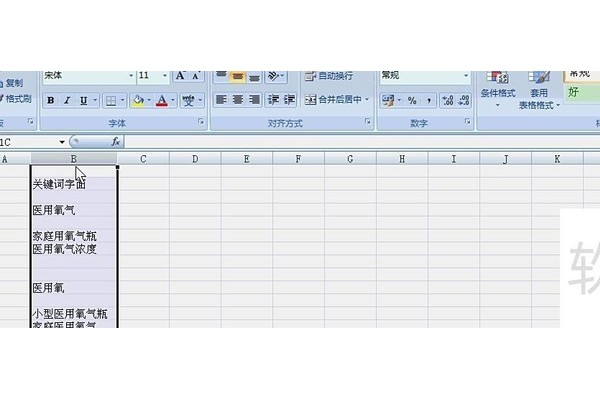Select column I header
The height and width of the screenshot is (400, 600).
coord(454,159)
